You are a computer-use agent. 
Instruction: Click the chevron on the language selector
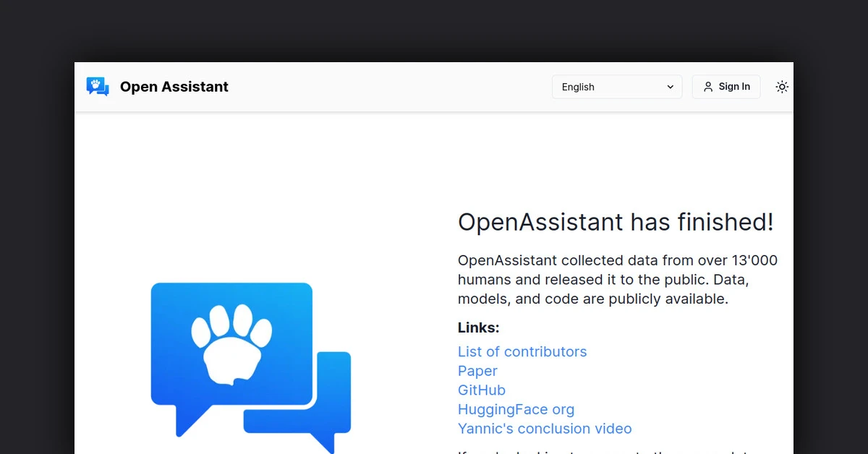coord(669,86)
